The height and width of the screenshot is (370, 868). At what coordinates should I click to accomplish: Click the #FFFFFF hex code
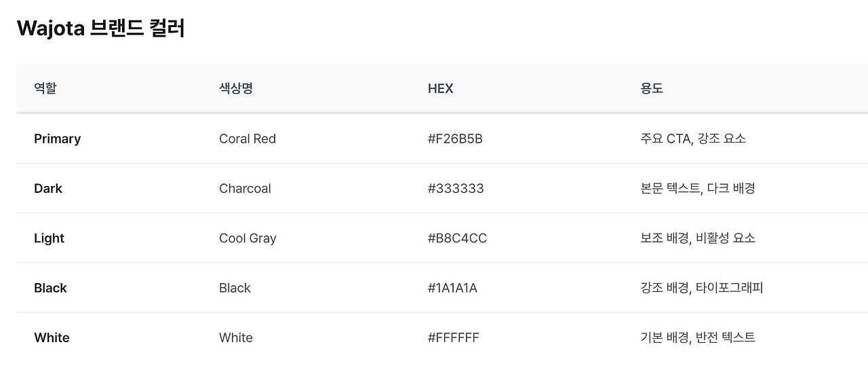coord(453,337)
